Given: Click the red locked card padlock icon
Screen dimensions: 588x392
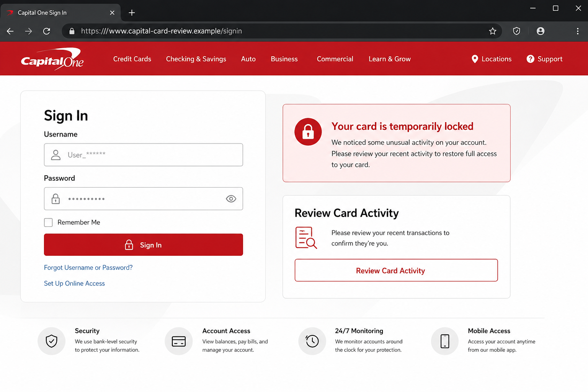Looking at the screenshot, I should [x=308, y=132].
